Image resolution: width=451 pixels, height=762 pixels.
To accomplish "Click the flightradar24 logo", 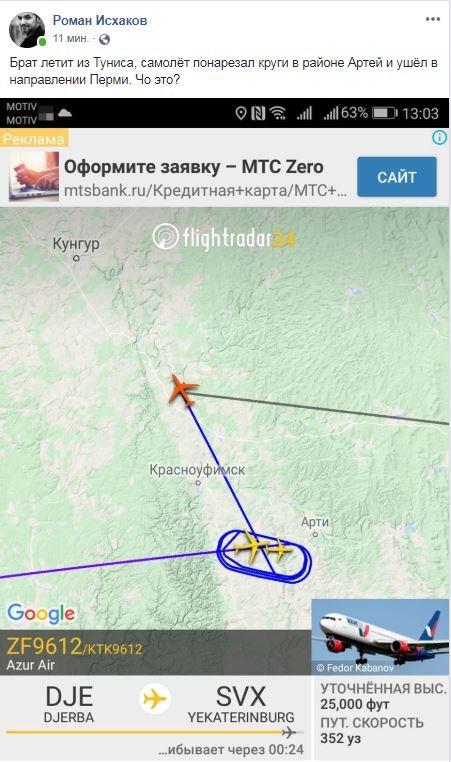I will pos(224,238).
